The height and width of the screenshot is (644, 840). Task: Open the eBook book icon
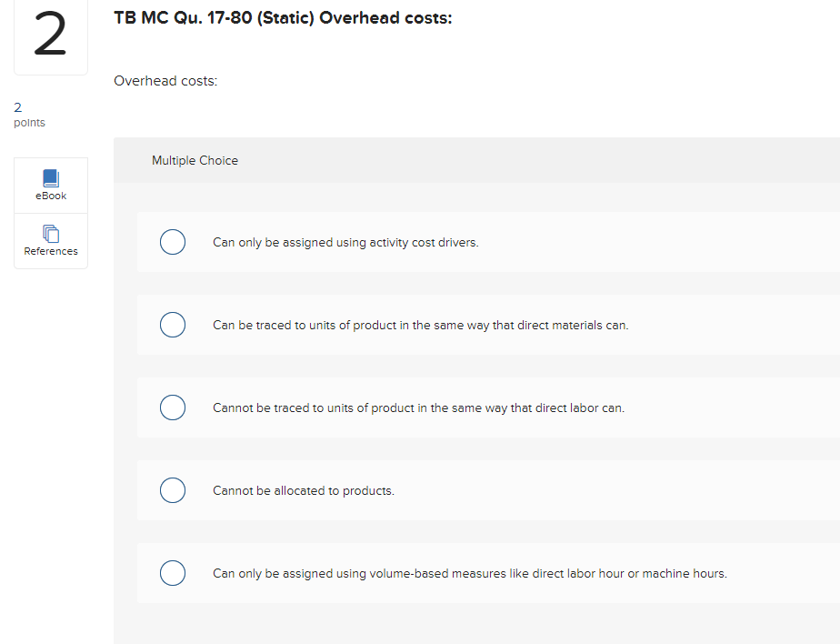tap(51, 178)
